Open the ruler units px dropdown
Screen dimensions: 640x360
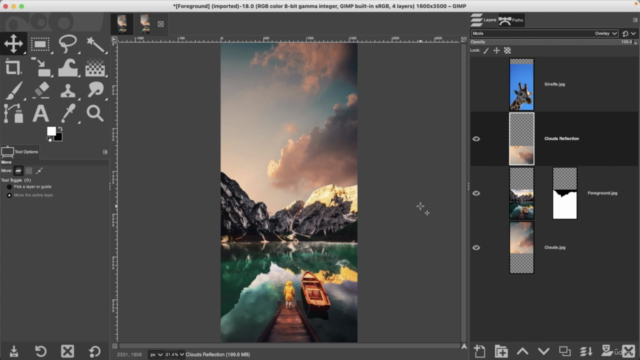[x=156, y=354]
